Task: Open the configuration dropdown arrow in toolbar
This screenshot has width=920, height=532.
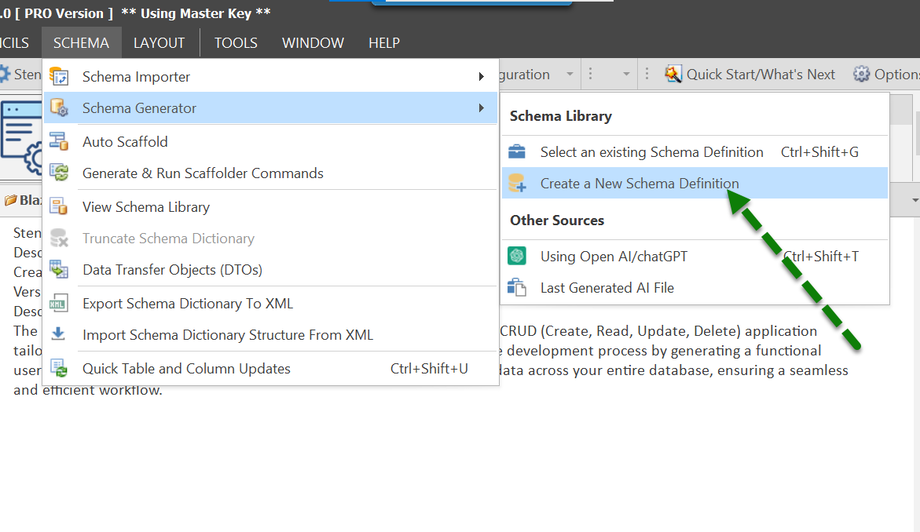Action: point(570,74)
